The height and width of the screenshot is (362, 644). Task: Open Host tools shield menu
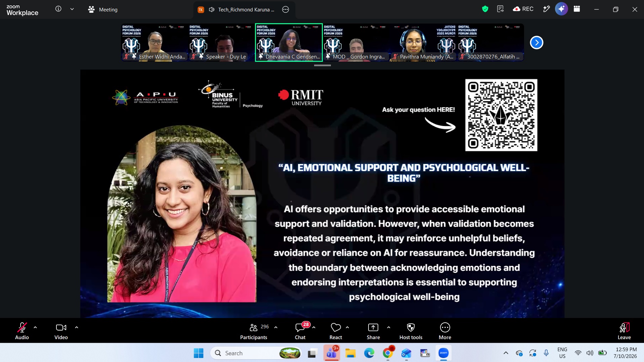coord(411,331)
